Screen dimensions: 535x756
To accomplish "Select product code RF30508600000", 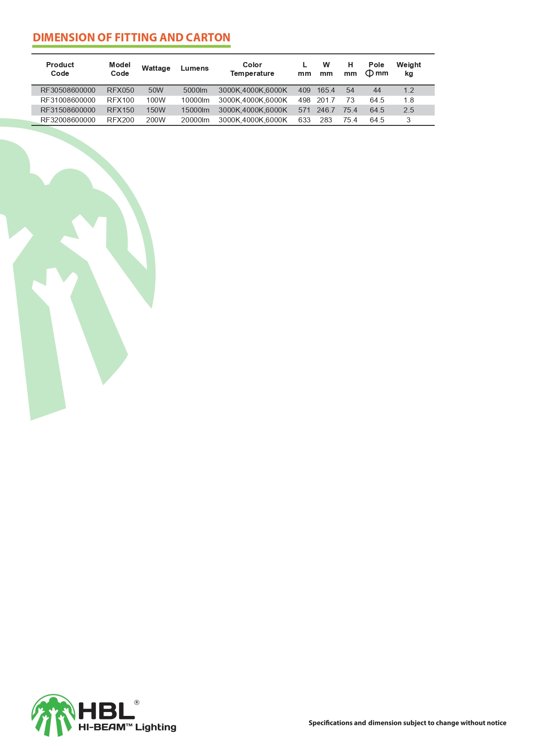I will pyautogui.click(x=68, y=90).
